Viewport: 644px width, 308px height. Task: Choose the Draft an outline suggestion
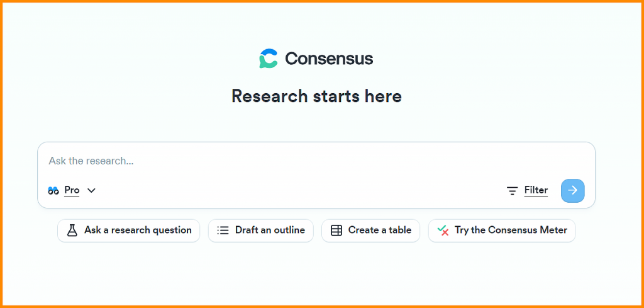tap(261, 231)
